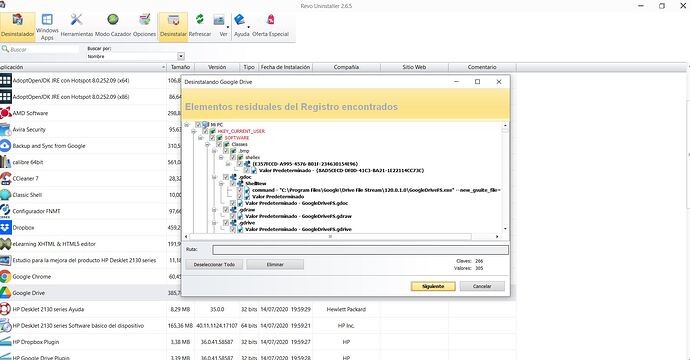Click the search magnifier icon

[x=5, y=49]
